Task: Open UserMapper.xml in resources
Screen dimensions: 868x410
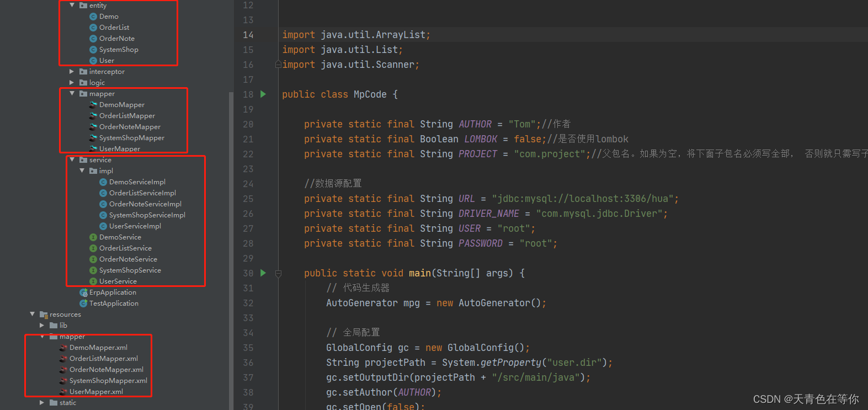Action: click(x=96, y=391)
